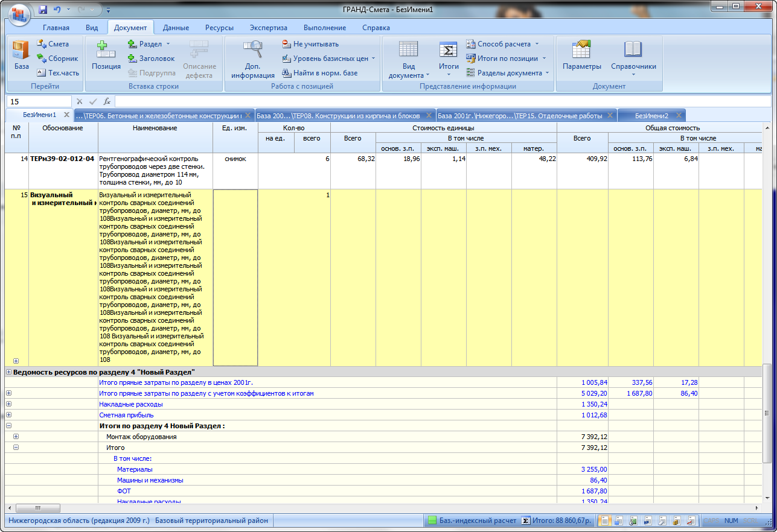Screen dimensions: 777x532
Task: Switch to the Ресурсы ribbon tab
Action: point(219,28)
